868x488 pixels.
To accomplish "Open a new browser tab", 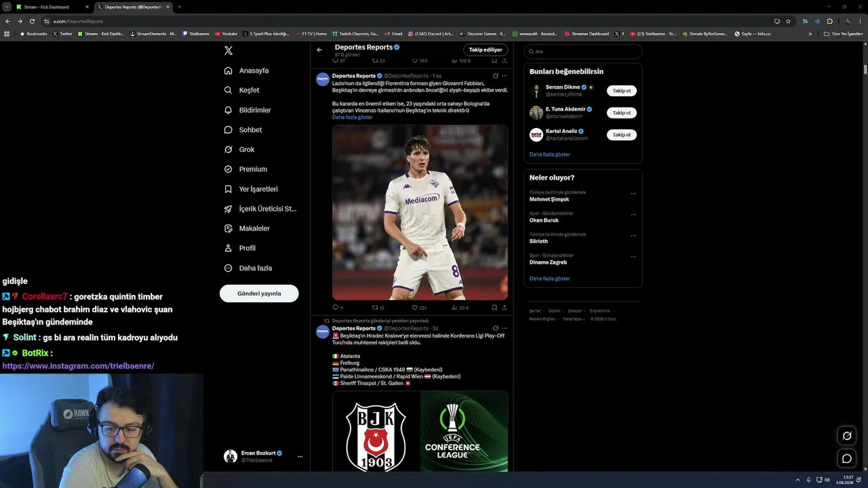I will point(179,7).
